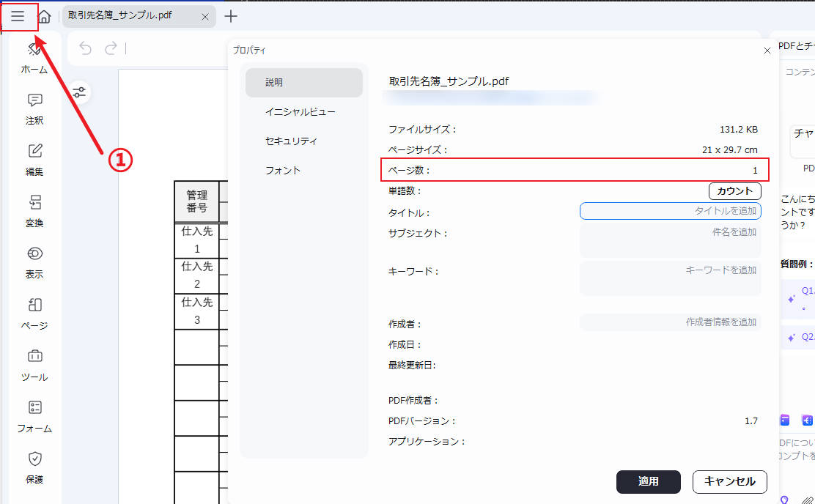
Task: Select the フォーム (form) tool
Action: click(x=34, y=416)
